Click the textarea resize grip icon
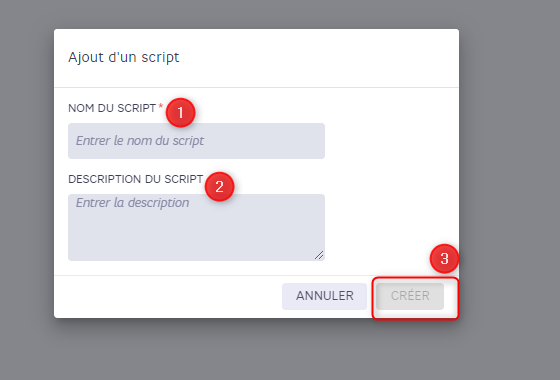 [319, 255]
